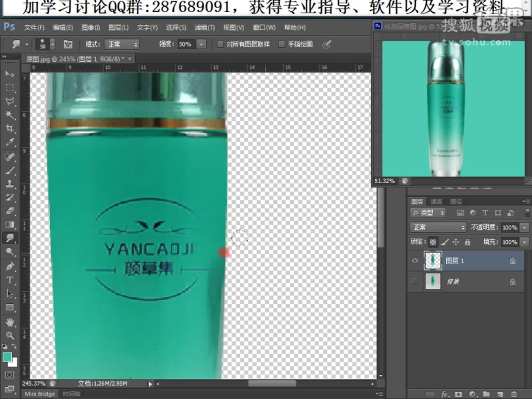Click the delete layer trash icon
This screenshot has height=399, width=532.
[514, 394]
